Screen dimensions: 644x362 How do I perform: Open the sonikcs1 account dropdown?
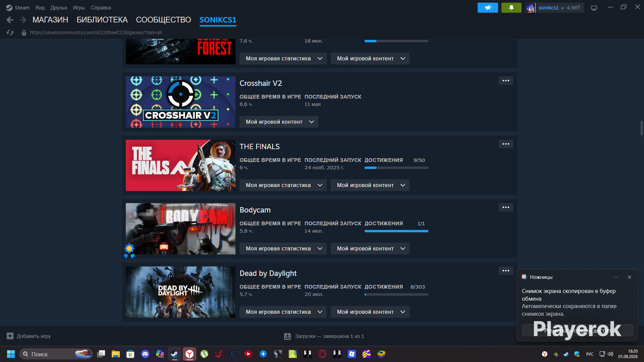pos(551,8)
